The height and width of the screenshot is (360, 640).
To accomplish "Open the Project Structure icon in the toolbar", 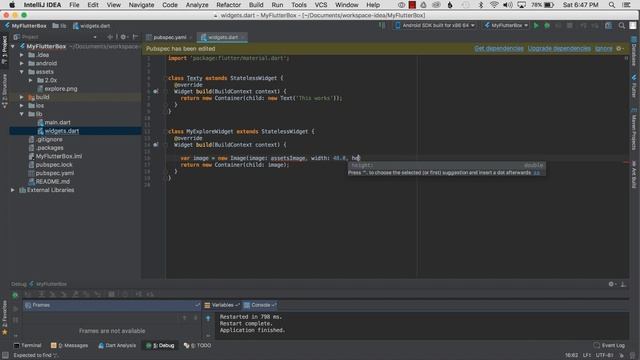I will (608, 25).
